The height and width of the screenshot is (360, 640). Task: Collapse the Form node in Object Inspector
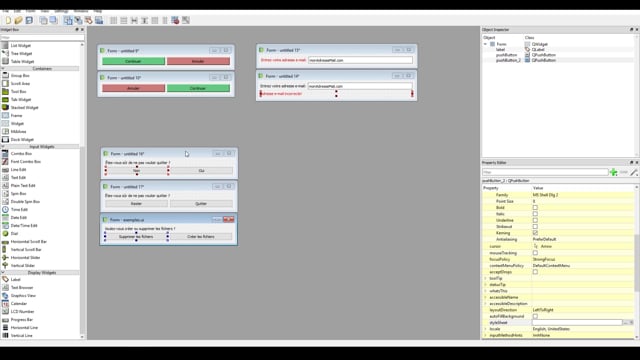pos(486,44)
